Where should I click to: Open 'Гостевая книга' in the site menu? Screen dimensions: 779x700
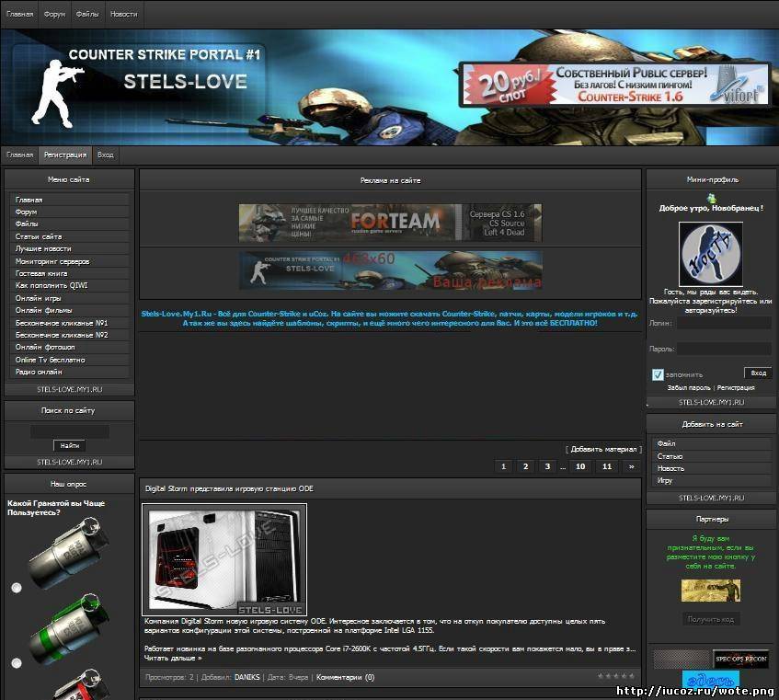(x=70, y=273)
